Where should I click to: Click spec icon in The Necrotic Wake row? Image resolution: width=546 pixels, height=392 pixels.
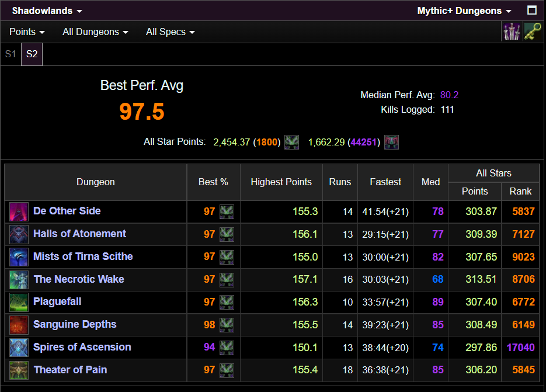pos(227,279)
